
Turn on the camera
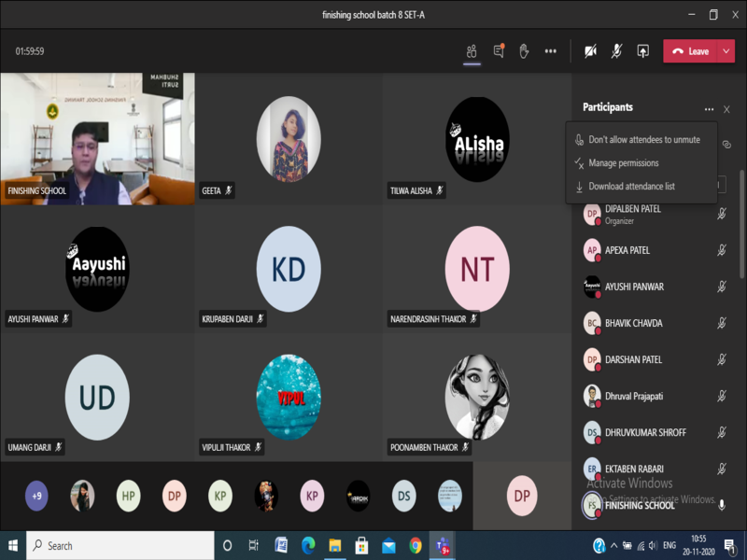tap(590, 51)
